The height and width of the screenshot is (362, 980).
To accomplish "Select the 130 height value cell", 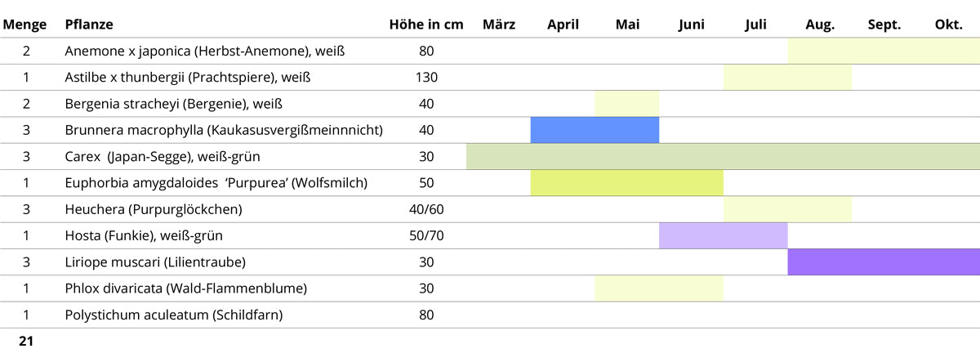I will [426, 78].
